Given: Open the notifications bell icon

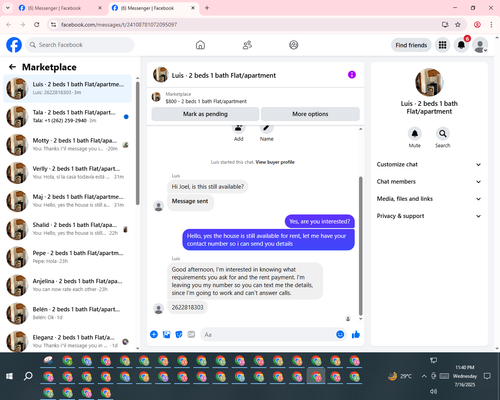Looking at the screenshot, I should [x=461, y=45].
